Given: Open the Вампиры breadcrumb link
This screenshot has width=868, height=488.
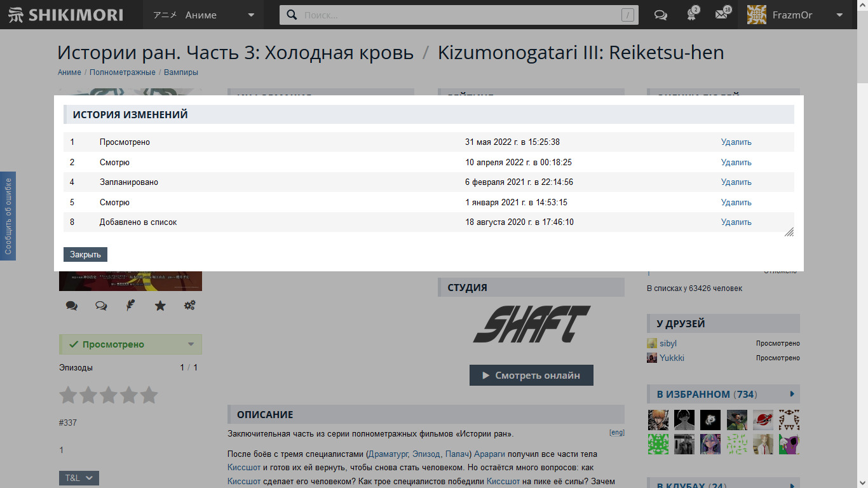Looking at the screenshot, I should (x=181, y=72).
